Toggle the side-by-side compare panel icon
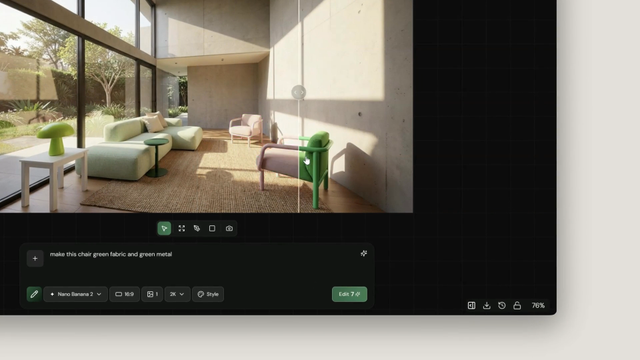Screen dimensions: 640x360 coord(471,305)
